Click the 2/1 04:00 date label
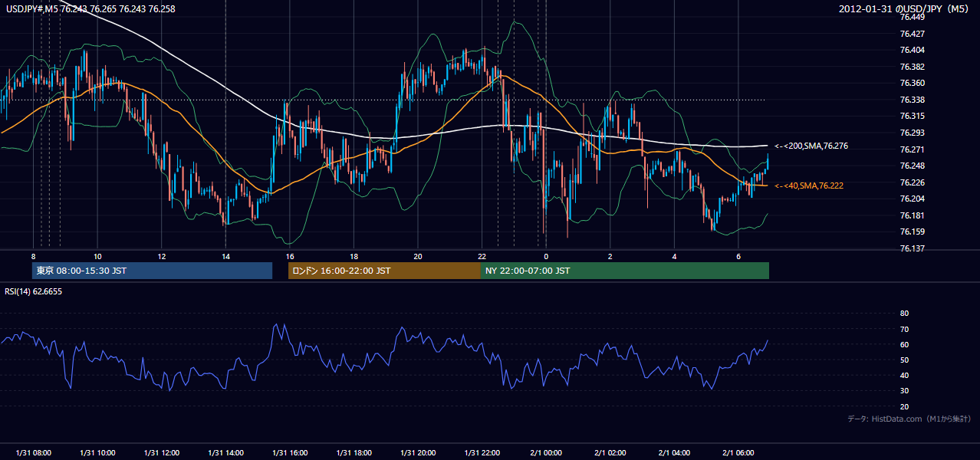The width and height of the screenshot is (980, 460). [674, 453]
